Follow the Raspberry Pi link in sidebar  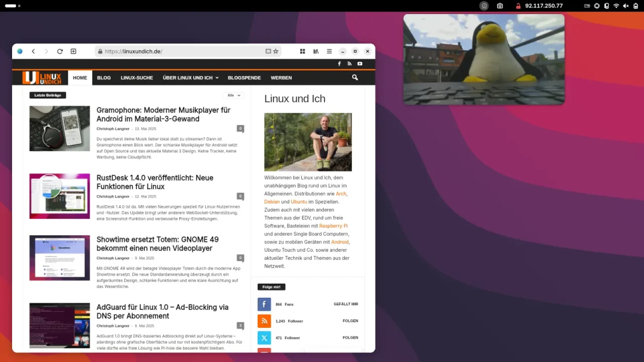click(333, 226)
